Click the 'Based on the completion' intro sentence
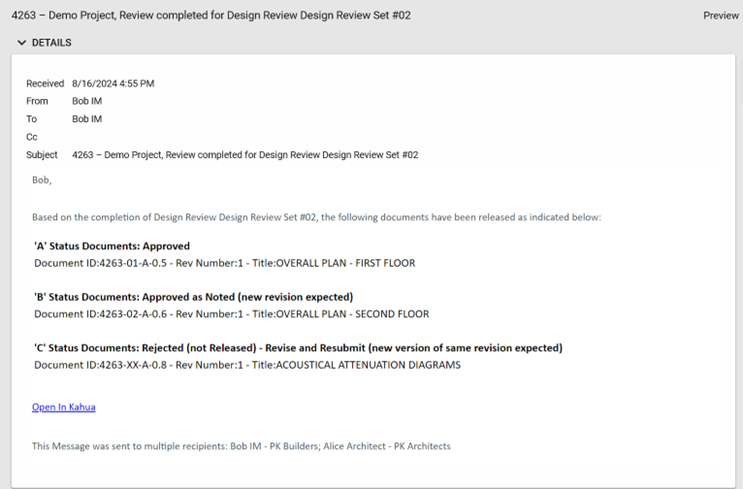The width and height of the screenshot is (743, 489). 316,216
